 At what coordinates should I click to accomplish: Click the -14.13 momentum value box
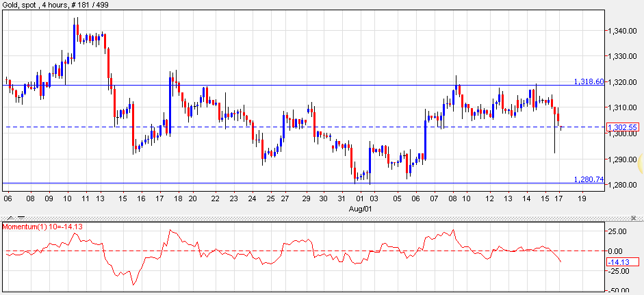coord(621,261)
